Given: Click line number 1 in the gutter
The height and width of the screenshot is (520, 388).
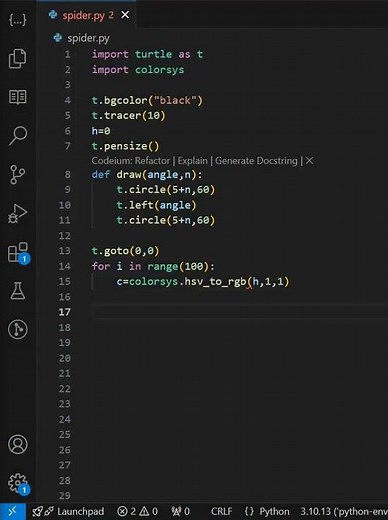Looking at the screenshot, I should click(68, 54).
